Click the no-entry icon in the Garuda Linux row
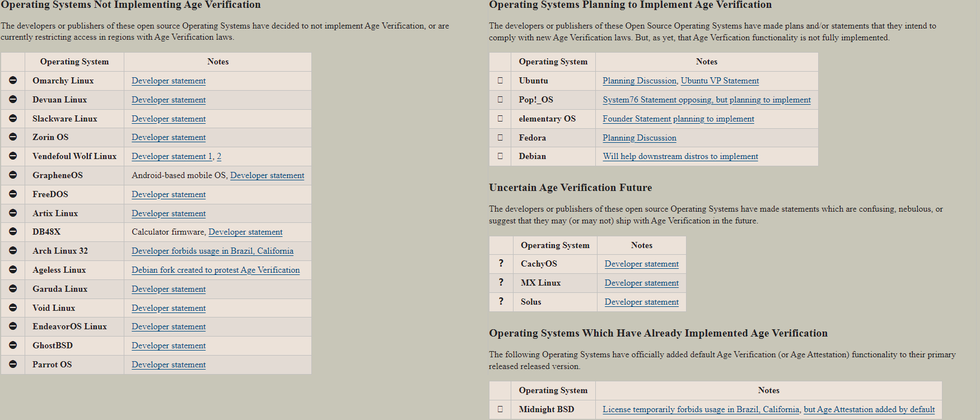The height and width of the screenshot is (420, 980). 13,288
